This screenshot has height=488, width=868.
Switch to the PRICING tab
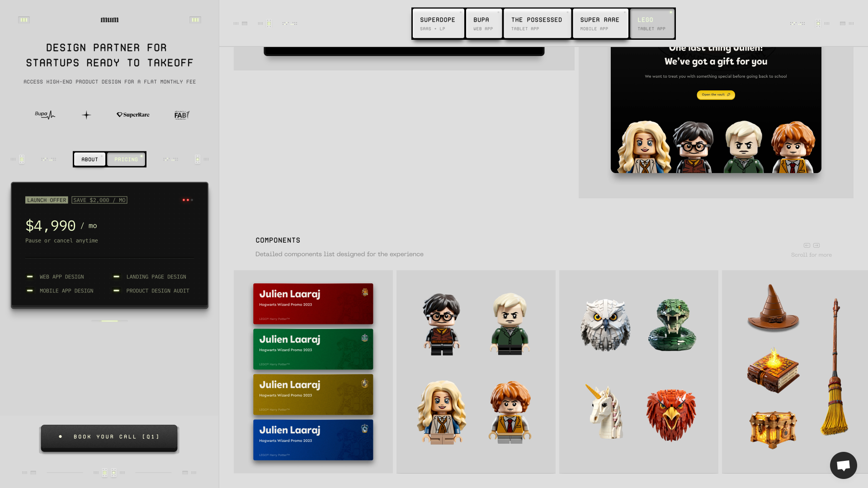(126, 160)
